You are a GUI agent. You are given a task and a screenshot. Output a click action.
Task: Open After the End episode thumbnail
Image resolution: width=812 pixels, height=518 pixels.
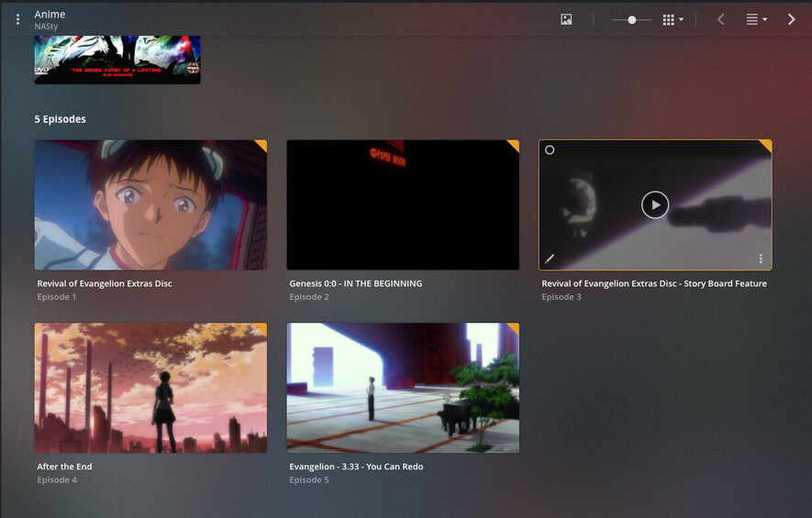click(150, 388)
